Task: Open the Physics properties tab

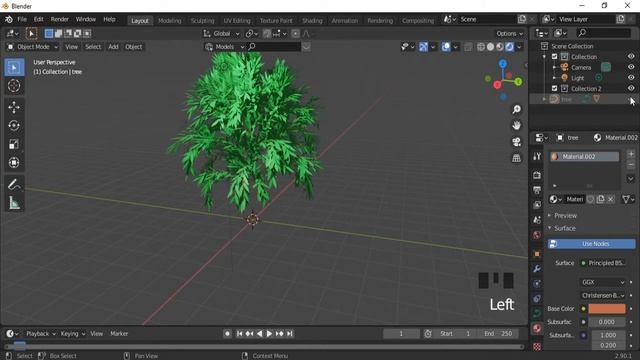Action: point(537,298)
